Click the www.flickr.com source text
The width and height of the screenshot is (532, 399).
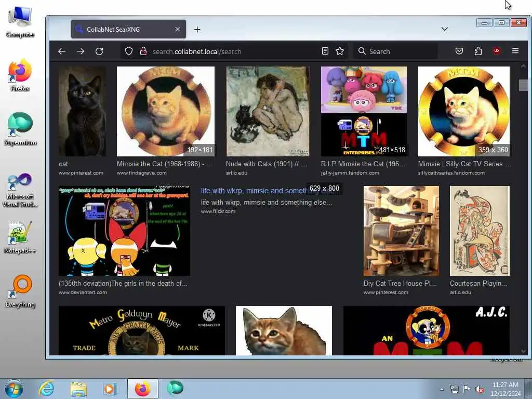tap(218, 211)
